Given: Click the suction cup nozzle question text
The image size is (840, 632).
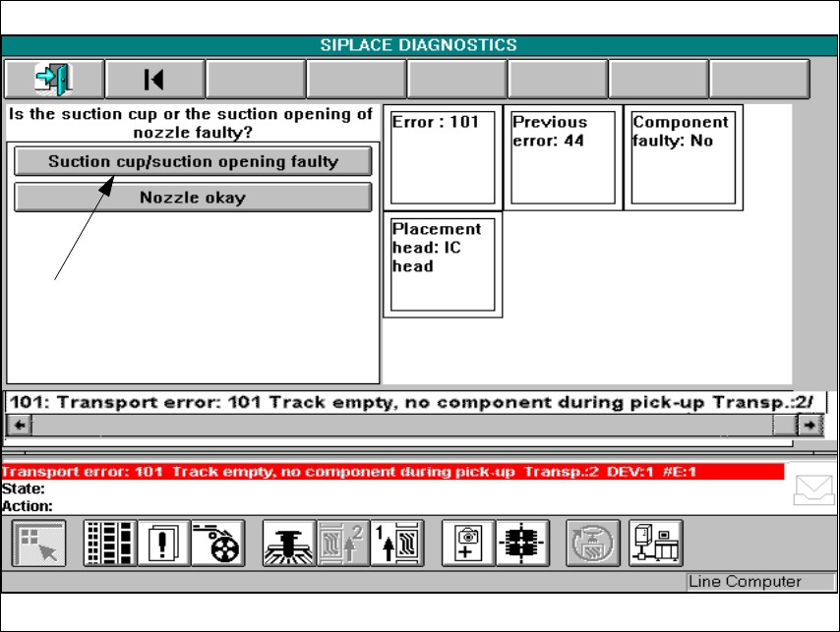Looking at the screenshot, I should pos(191,123).
